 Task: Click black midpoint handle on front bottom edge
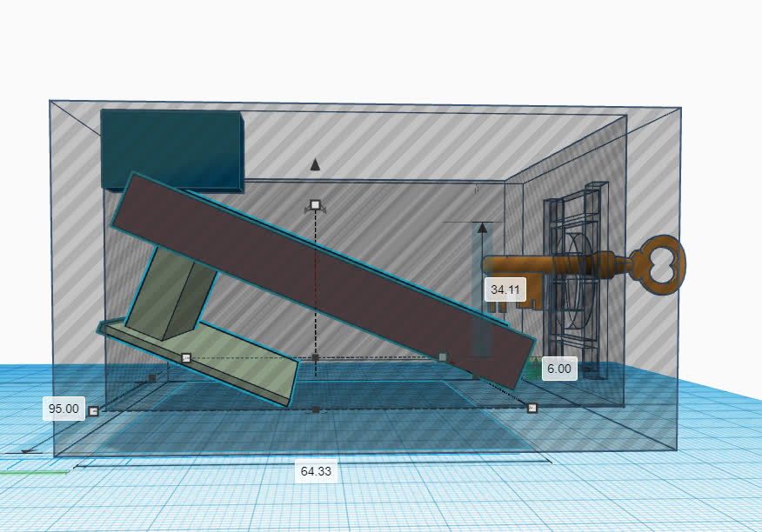316,410
